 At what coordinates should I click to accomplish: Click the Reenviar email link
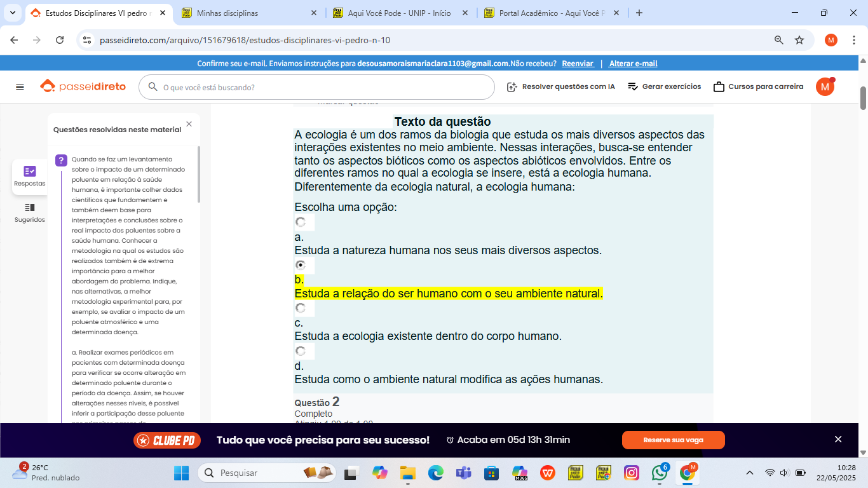coord(578,64)
